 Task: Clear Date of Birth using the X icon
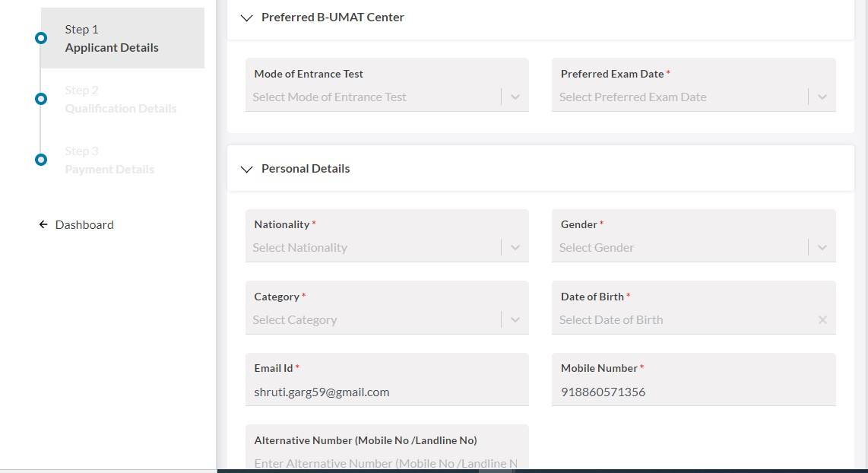822,320
